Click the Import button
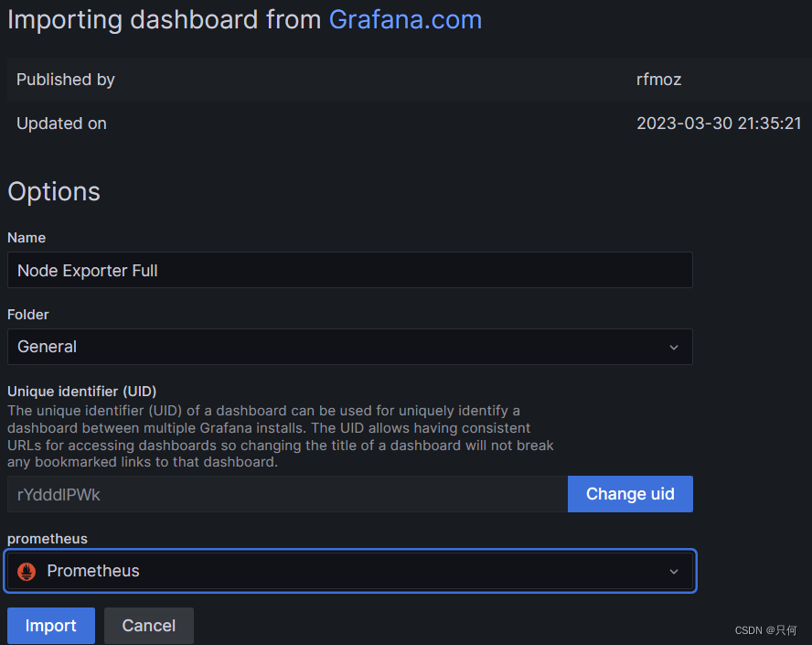The width and height of the screenshot is (812, 645). point(51,625)
